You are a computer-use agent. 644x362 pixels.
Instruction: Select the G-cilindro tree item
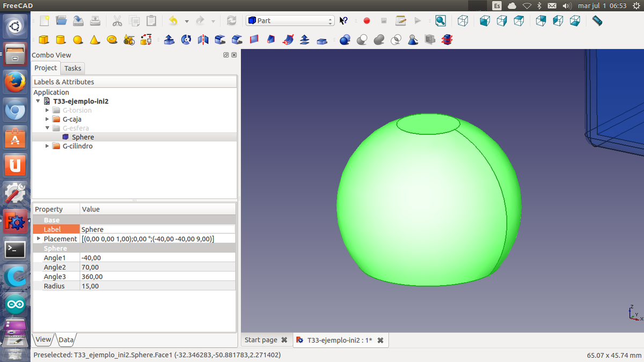point(77,146)
